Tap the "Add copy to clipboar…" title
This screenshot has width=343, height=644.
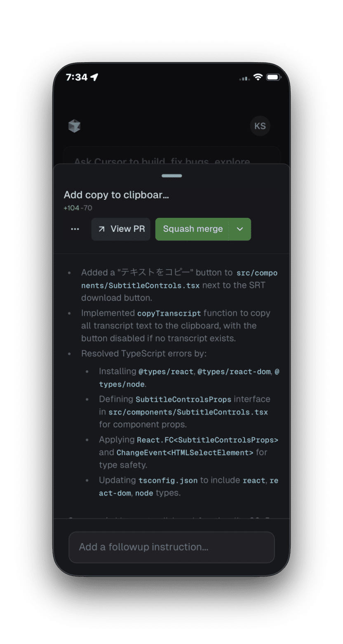(x=116, y=195)
